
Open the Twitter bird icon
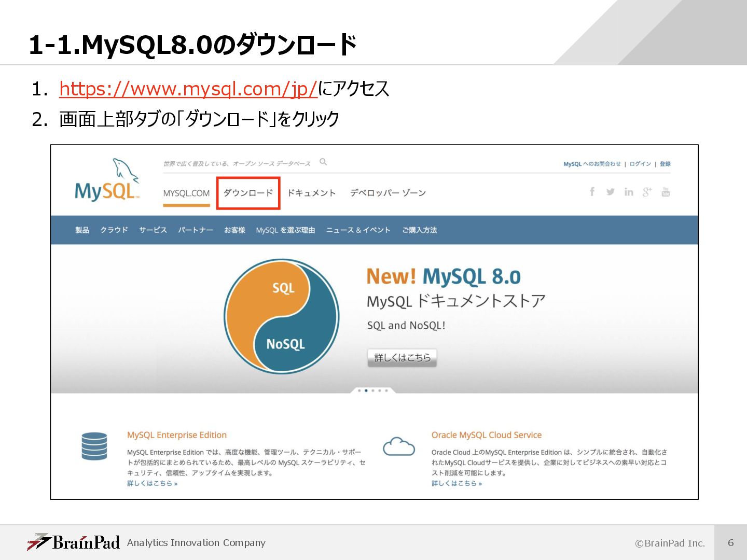tap(611, 192)
